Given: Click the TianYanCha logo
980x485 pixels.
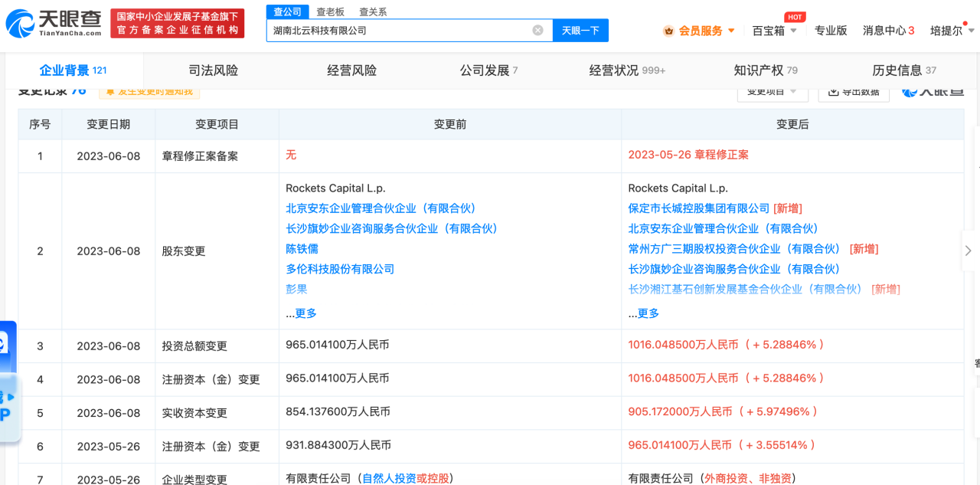Looking at the screenshot, I should (54, 24).
